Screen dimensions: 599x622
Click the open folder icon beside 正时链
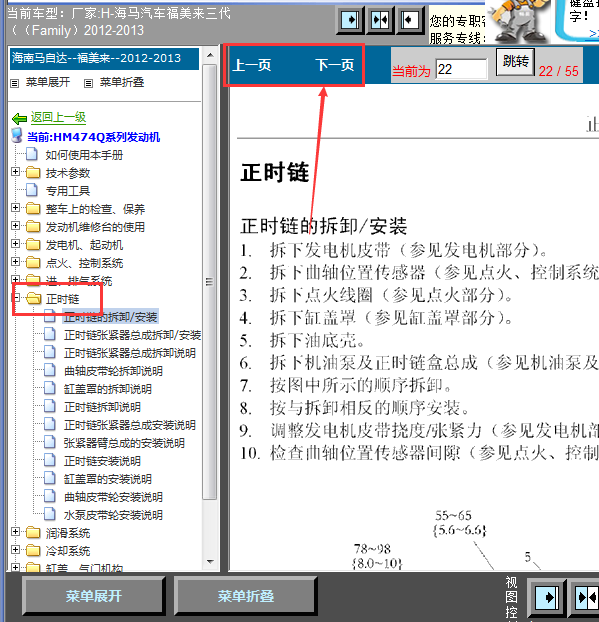[34, 298]
